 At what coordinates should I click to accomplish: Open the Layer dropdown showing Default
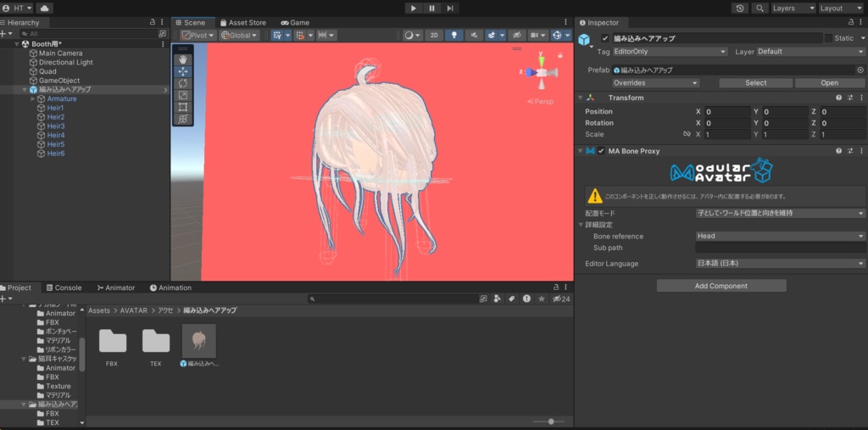pos(810,52)
